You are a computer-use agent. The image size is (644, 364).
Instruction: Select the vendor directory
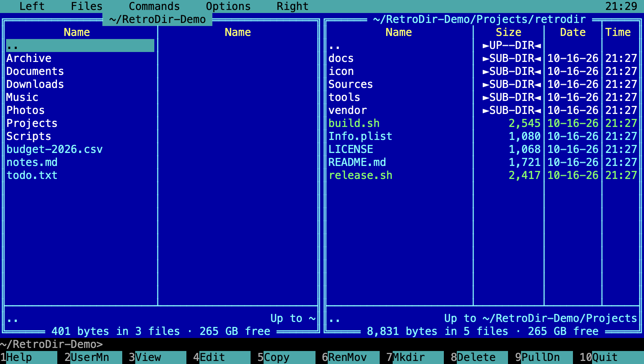coord(483,110)
